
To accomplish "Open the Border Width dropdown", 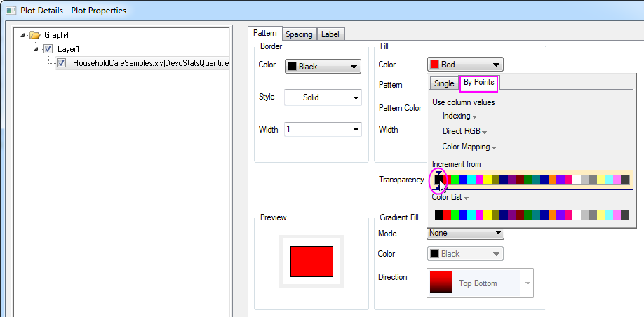I will [x=323, y=129].
